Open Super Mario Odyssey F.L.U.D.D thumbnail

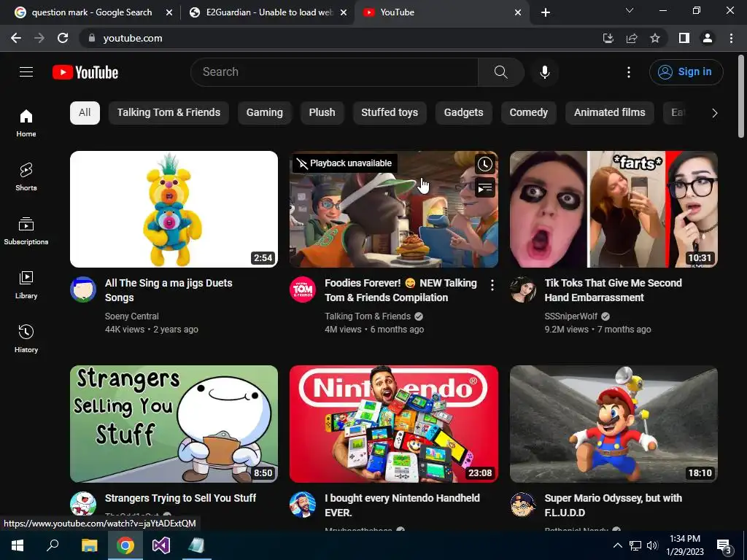click(614, 424)
